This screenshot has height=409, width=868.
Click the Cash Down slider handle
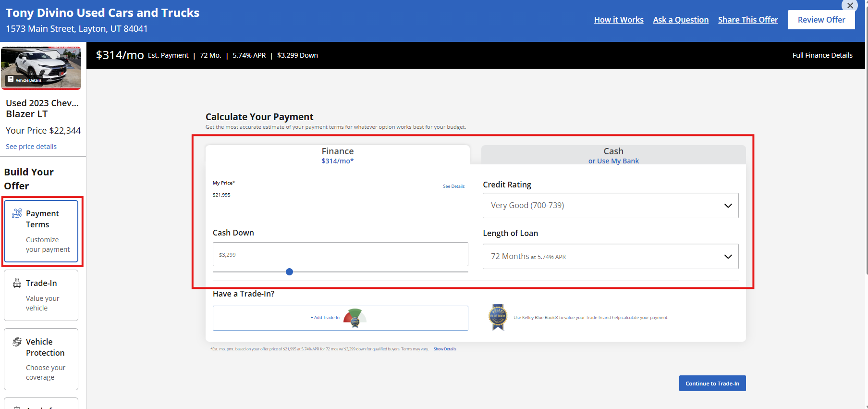point(289,272)
